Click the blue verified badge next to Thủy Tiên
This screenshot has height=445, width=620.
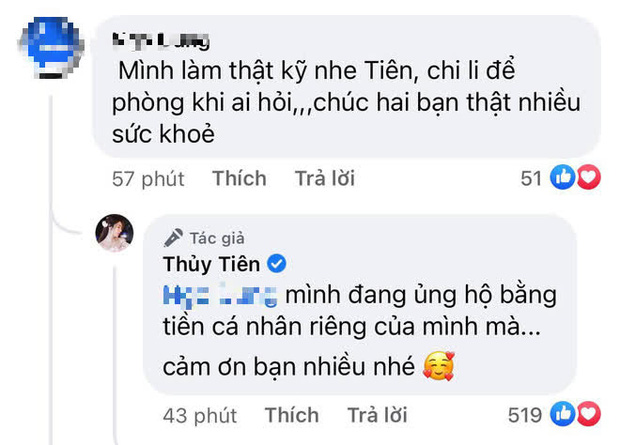pyautogui.click(x=280, y=264)
